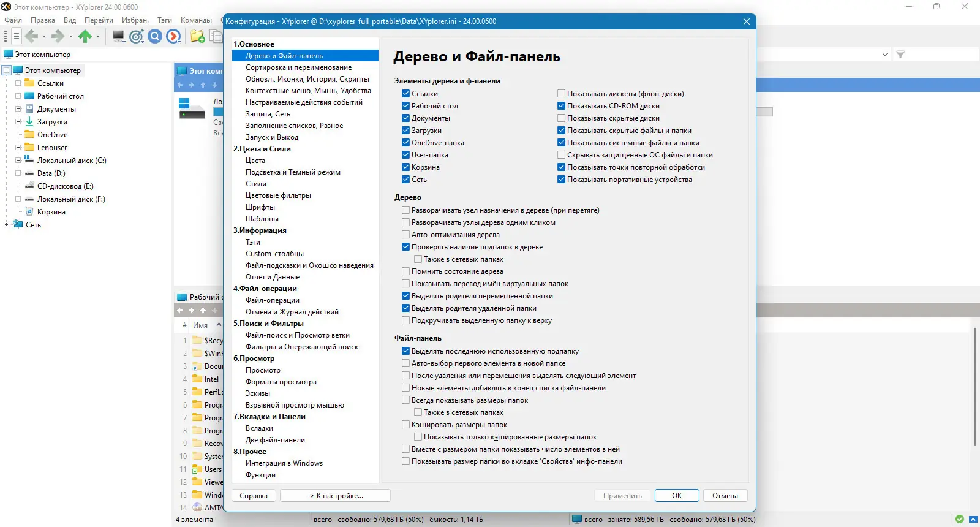Select Вкладки category in configuration list
This screenshot has height=527, width=980.
259,428
